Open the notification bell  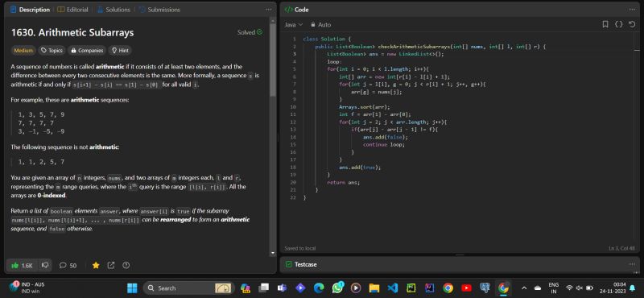(633, 288)
